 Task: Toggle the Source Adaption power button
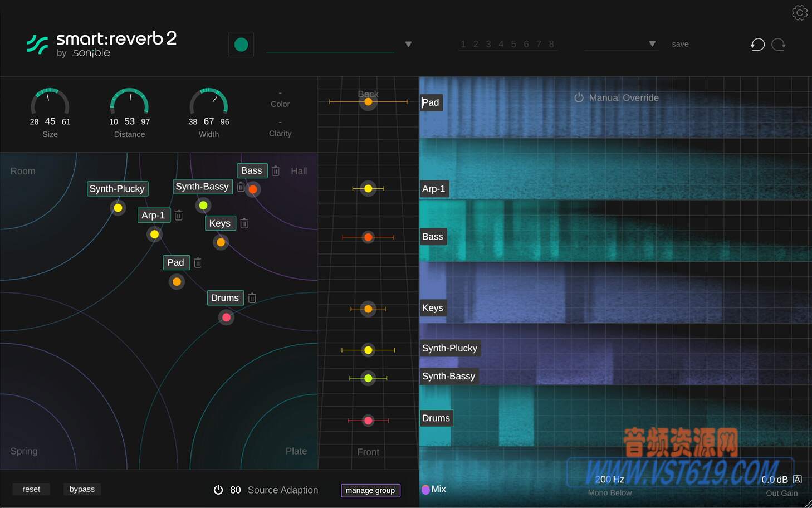tap(218, 490)
